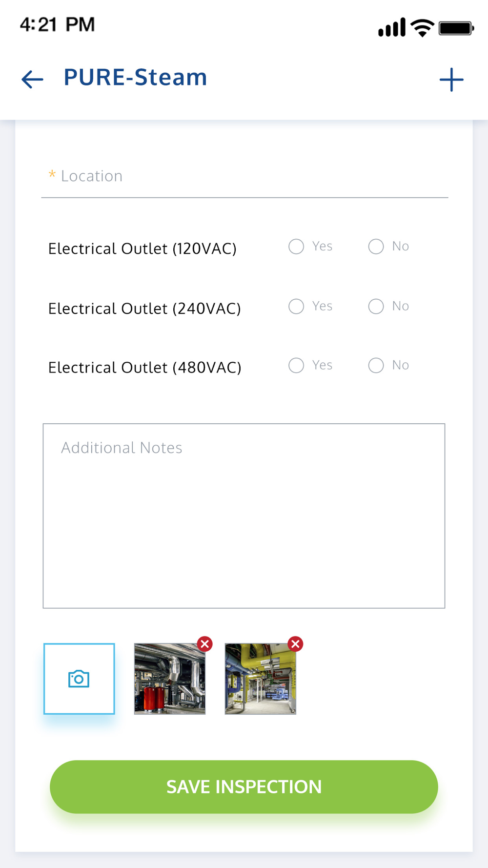Viewport: 488px width, 868px height.
Task: Select No for Electrical Outlet (480VAC)
Action: [x=376, y=366]
